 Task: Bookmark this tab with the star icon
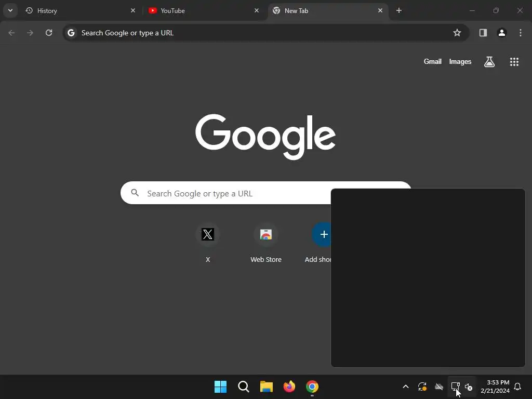pyautogui.click(x=457, y=33)
